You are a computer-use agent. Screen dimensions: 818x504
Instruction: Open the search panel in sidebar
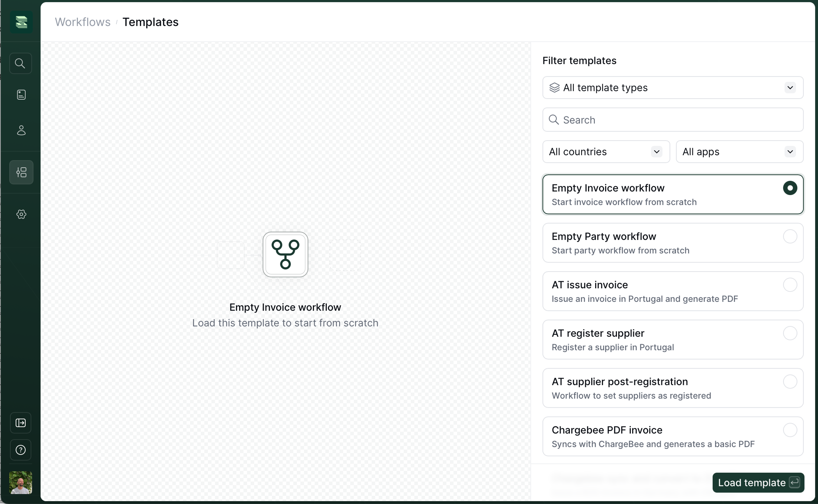pyautogui.click(x=21, y=63)
